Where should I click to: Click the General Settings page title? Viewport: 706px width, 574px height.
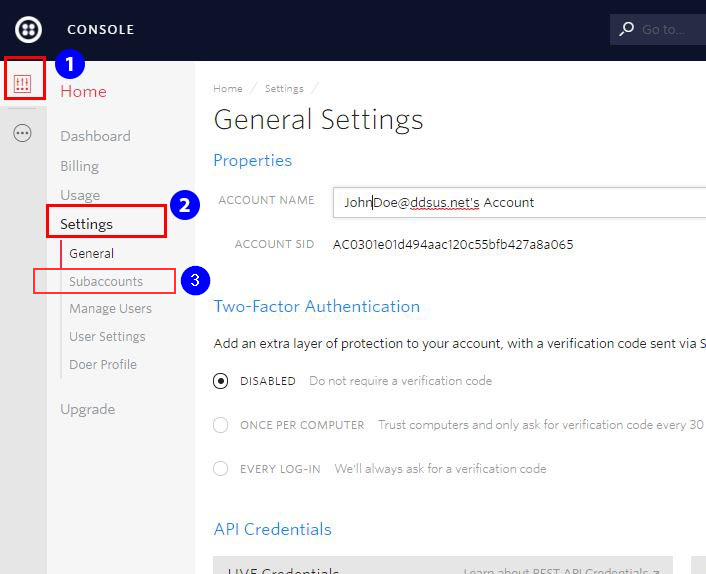click(x=318, y=120)
